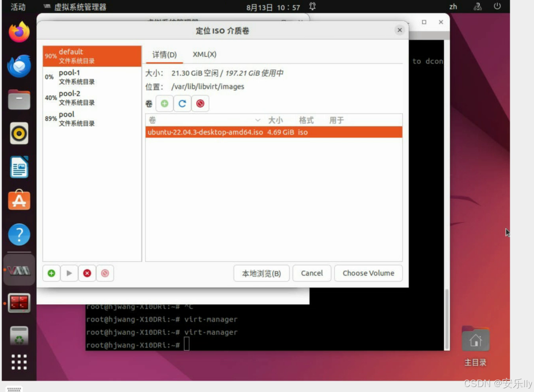534x392 pixels.
Task: Switch to the 详情(D) tab
Action: tap(164, 55)
